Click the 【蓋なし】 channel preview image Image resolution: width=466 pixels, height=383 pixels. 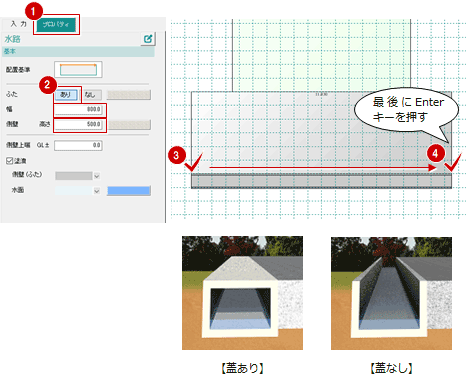click(391, 293)
